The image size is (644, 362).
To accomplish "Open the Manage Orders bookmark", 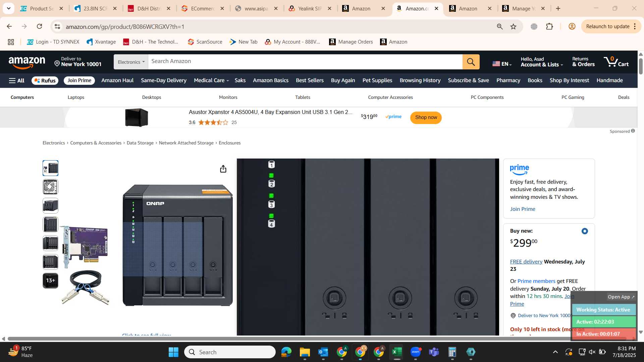I will click(351, 42).
